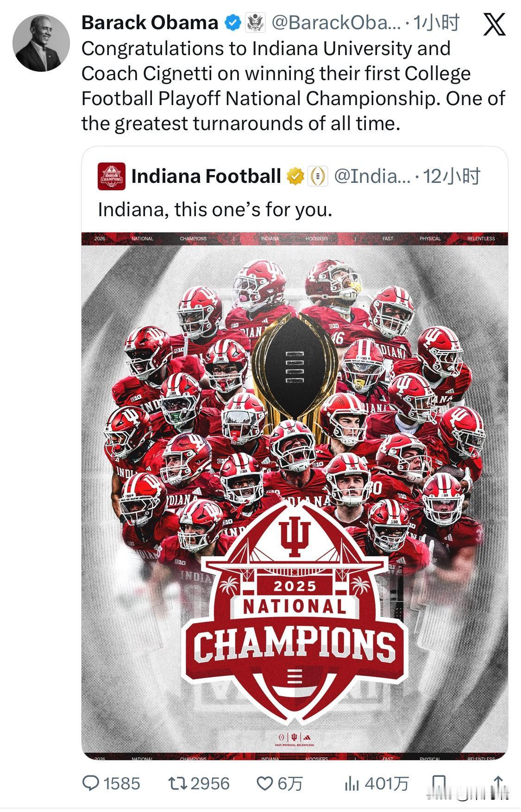Screen dimensions: 521x812
Task: Open the National Champions poster image
Action: [x=295, y=496]
